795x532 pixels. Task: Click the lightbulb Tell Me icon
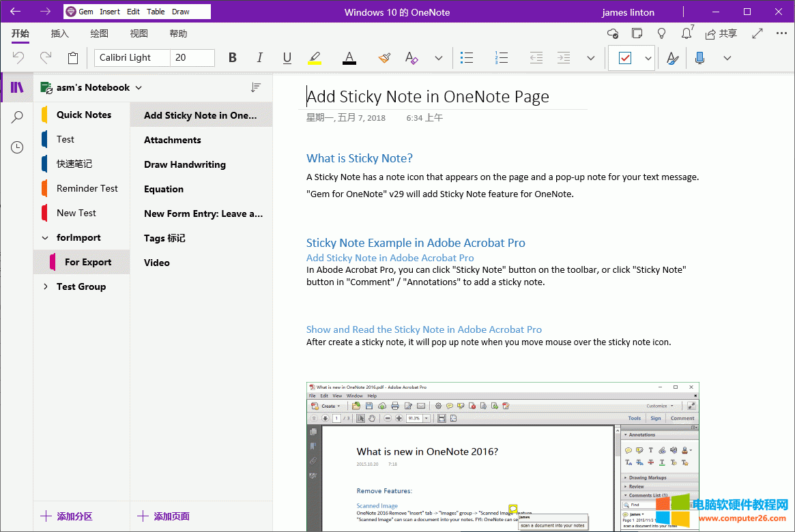661,33
